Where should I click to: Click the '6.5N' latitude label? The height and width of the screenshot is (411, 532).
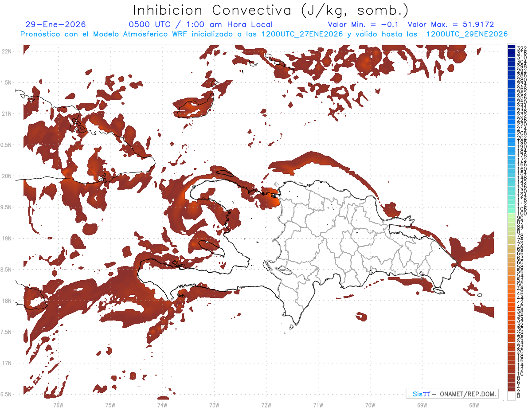(6, 394)
